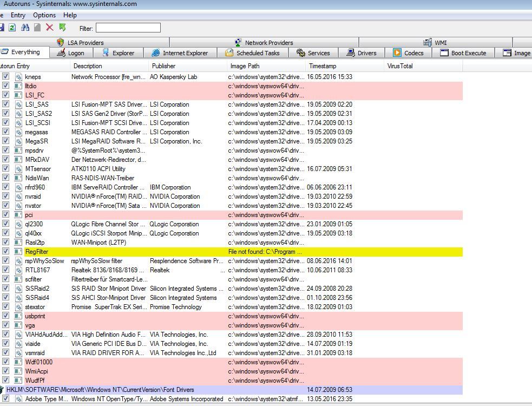Click the Publisher column header
The width and height of the screenshot is (532, 406).
pos(188,66)
